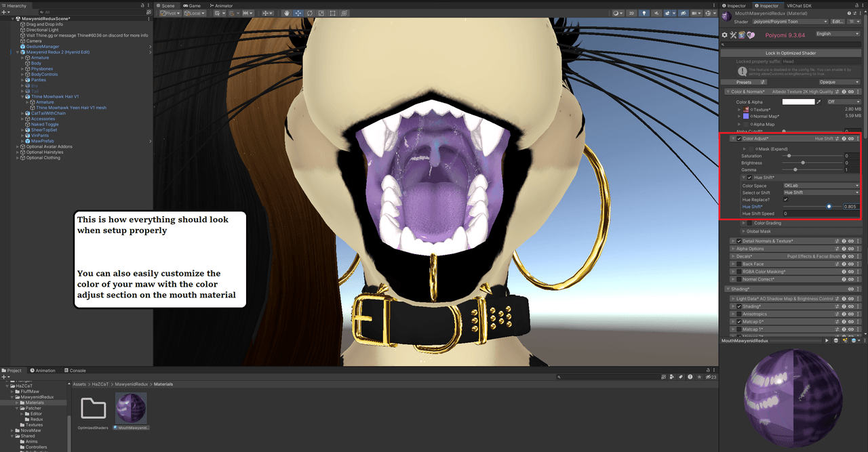Toggle 2D view mode in Scene
The image size is (868, 452).
click(632, 13)
